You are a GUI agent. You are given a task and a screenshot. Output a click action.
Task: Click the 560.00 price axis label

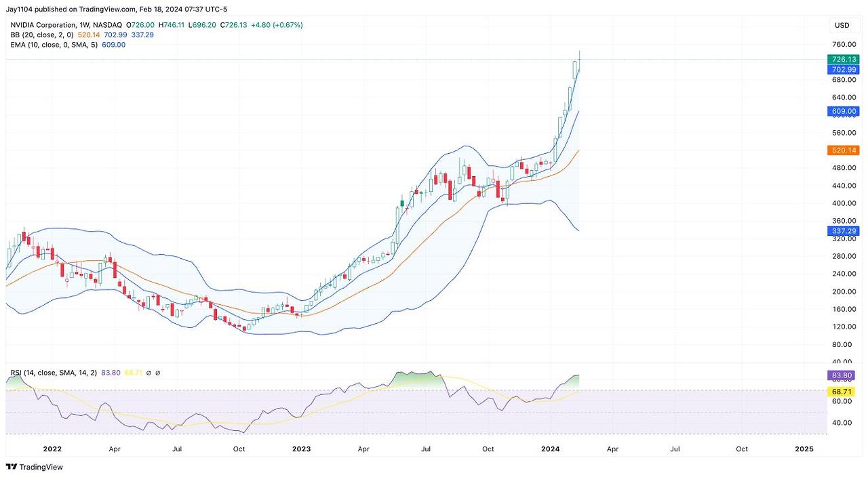[844, 133]
